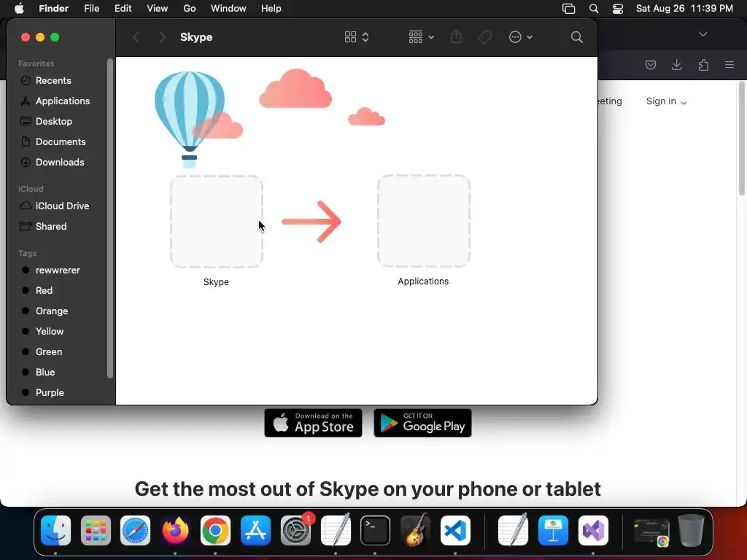The image size is (747, 560).
Task: Open System Settings from the Dock
Action: point(295,531)
